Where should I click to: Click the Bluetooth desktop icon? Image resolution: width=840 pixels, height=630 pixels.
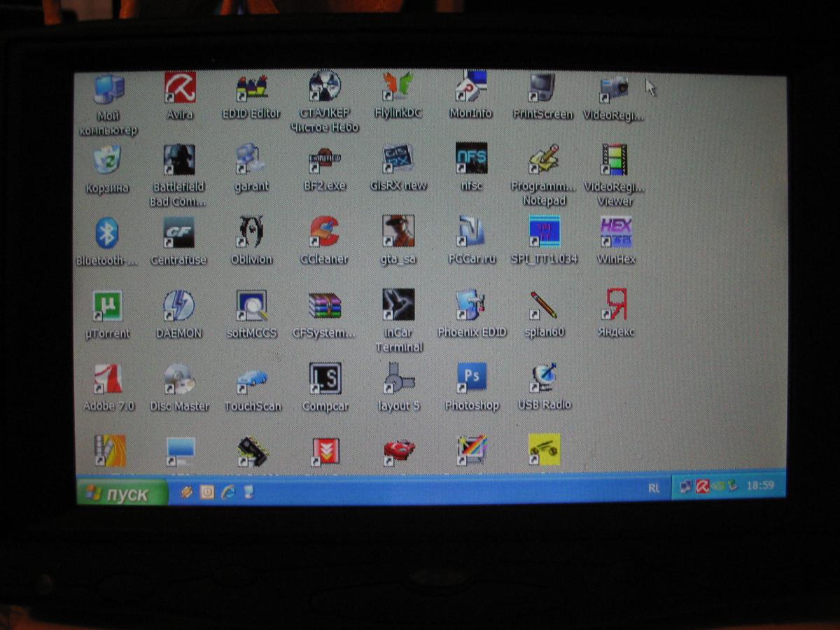(x=107, y=233)
